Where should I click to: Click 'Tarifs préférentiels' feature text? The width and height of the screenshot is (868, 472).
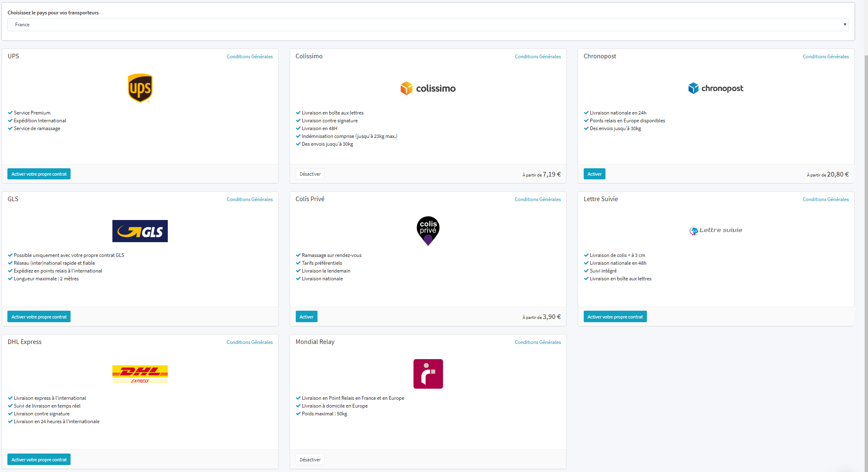click(322, 263)
